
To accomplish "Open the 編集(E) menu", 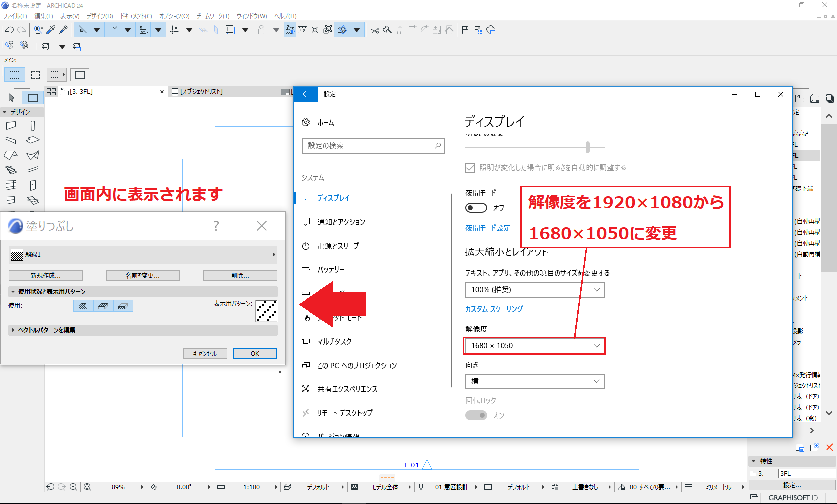I will point(44,16).
